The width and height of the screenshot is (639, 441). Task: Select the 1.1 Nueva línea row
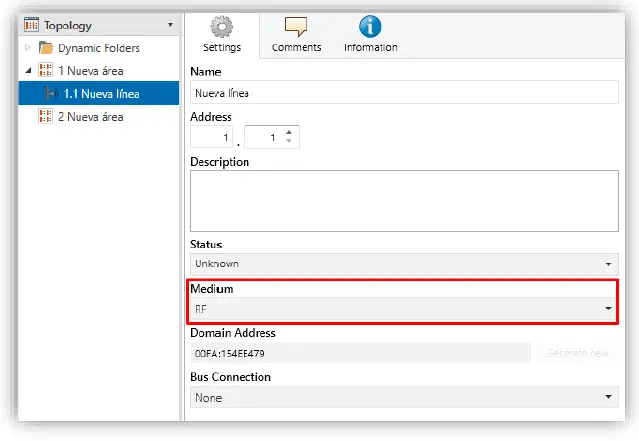pos(99,93)
